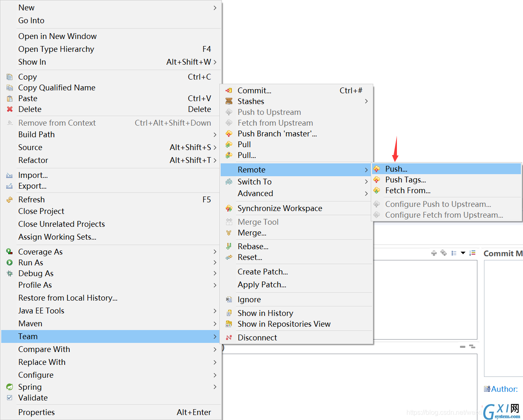Click the Push Branch 'master' icon
This screenshot has width=523, height=420.
(x=229, y=134)
